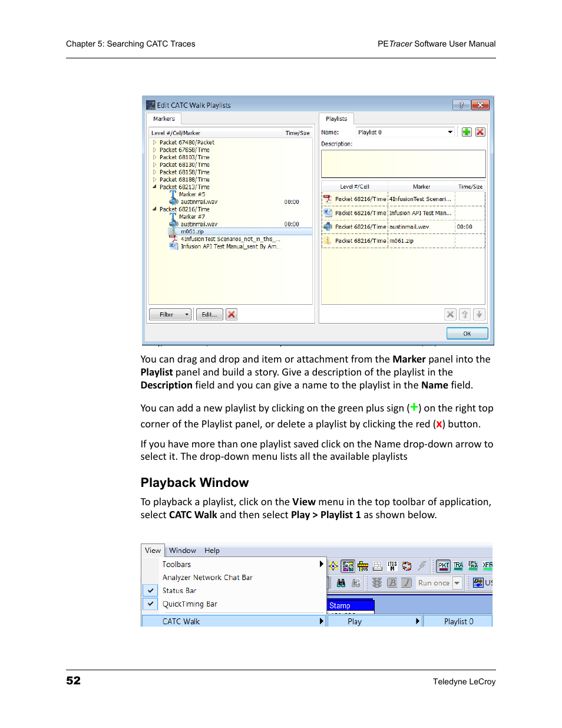Expand Packet 67480/Packet tree node

click(155, 142)
